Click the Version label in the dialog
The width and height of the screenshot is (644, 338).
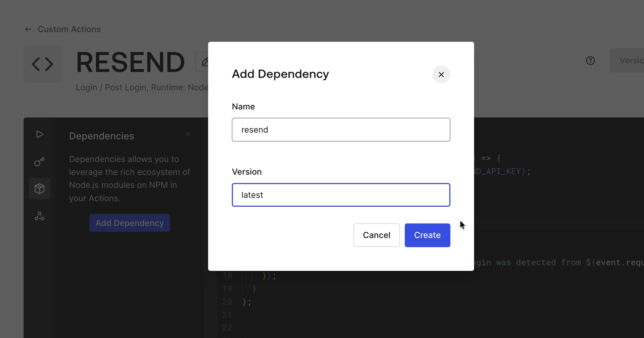click(247, 172)
